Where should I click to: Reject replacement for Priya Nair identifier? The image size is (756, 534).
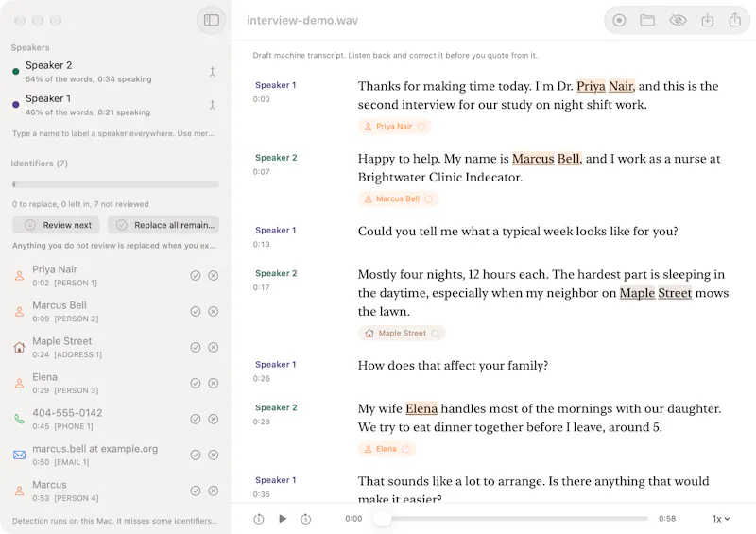click(x=214, y=275)
